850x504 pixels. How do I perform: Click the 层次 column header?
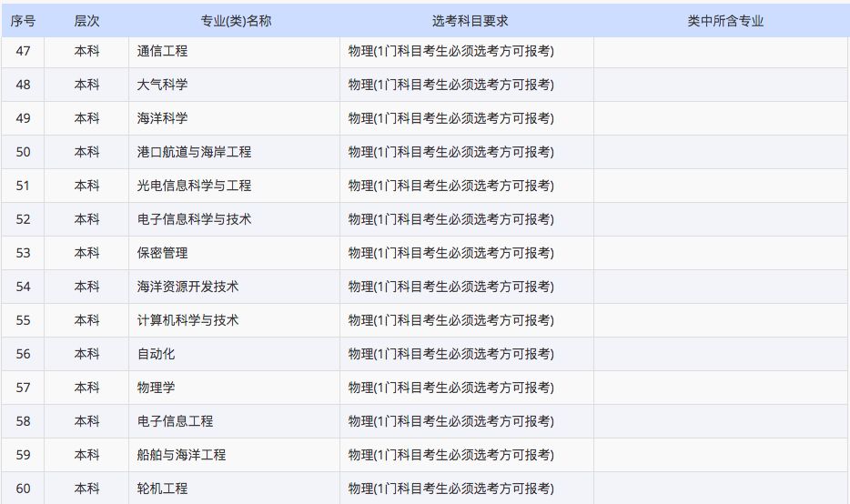[86, 21]
